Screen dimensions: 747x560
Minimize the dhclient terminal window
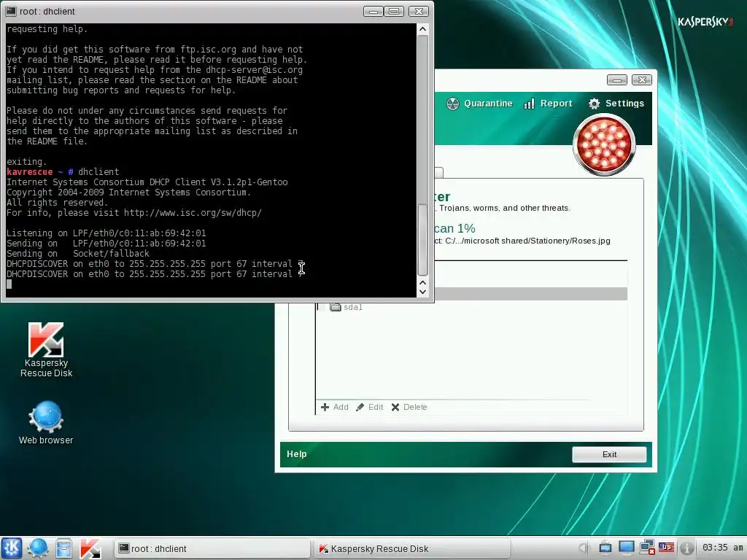(x=373, y=12)
